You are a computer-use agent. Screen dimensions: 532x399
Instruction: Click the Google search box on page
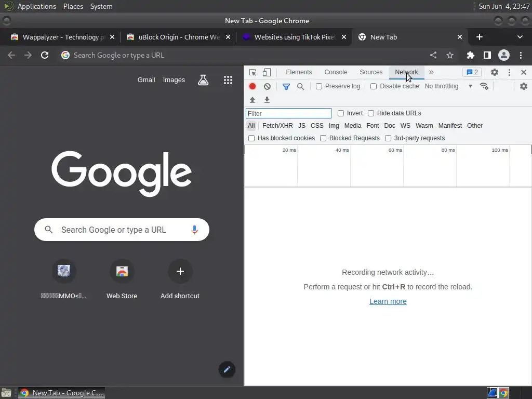pos(122,230)
